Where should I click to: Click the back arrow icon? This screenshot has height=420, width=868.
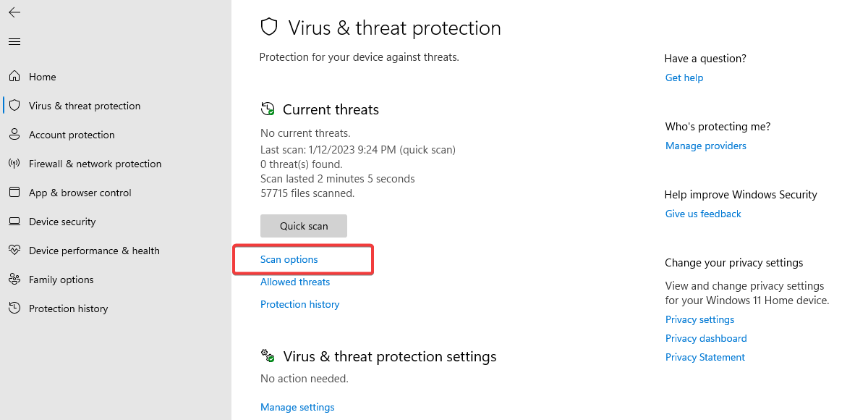pos(14,12)
